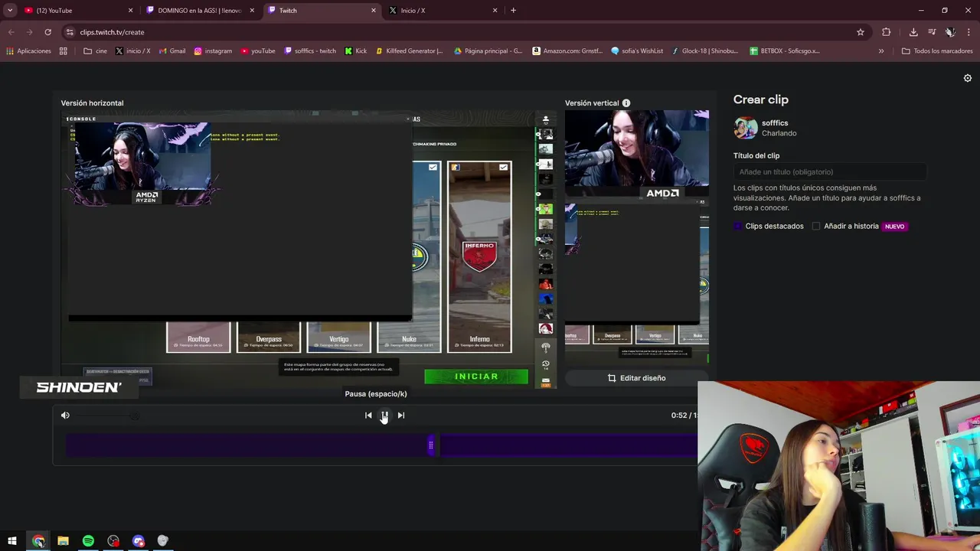980x551 pixels.
Task: Open Killfeed Generator bookmark
Action: tap(409, 51)
